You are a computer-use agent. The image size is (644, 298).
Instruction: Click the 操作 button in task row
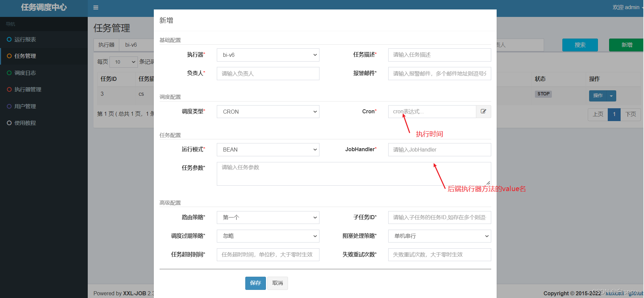(x=598, y=96)
